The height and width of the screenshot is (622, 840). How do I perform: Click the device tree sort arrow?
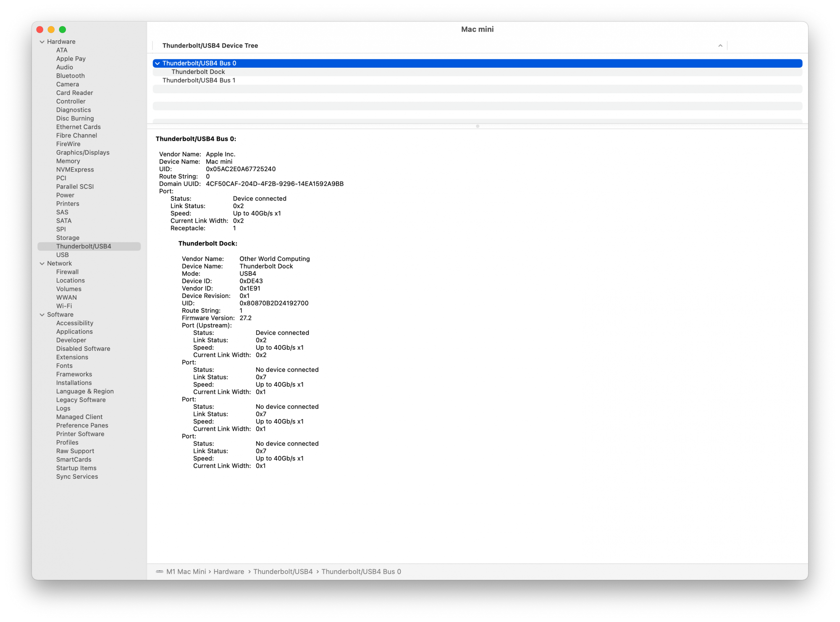(720, 46)
